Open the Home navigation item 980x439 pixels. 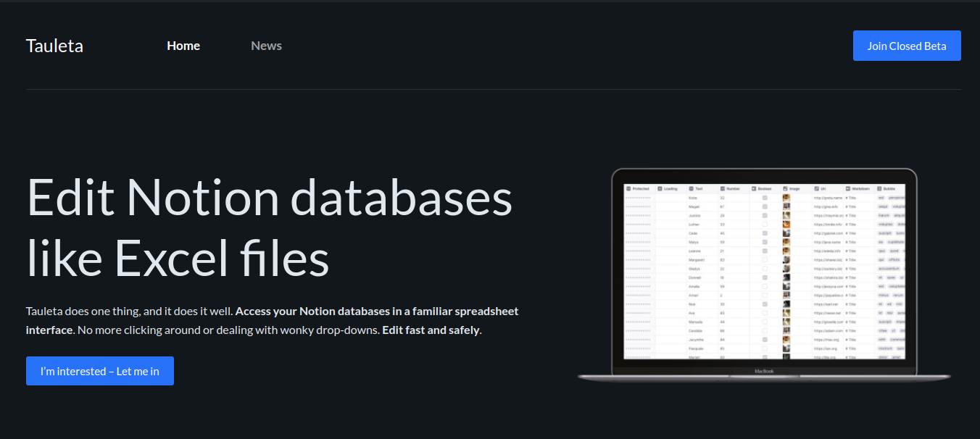[x=183, y=46]
